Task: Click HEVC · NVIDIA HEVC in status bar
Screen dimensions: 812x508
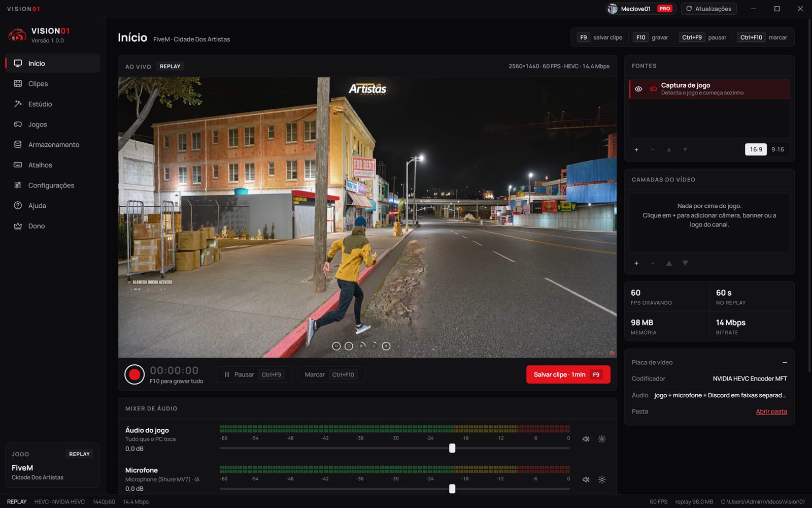Action: (x=59, y=502)
